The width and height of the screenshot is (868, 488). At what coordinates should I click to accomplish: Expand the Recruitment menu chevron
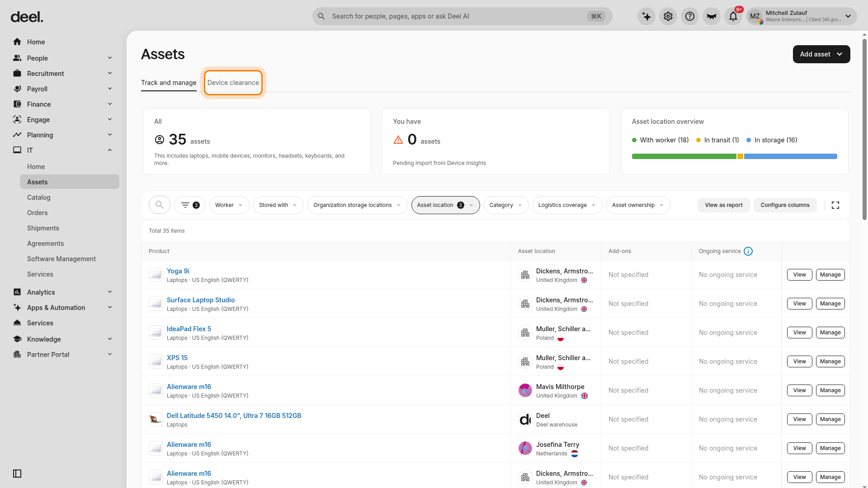click(110, 74)
